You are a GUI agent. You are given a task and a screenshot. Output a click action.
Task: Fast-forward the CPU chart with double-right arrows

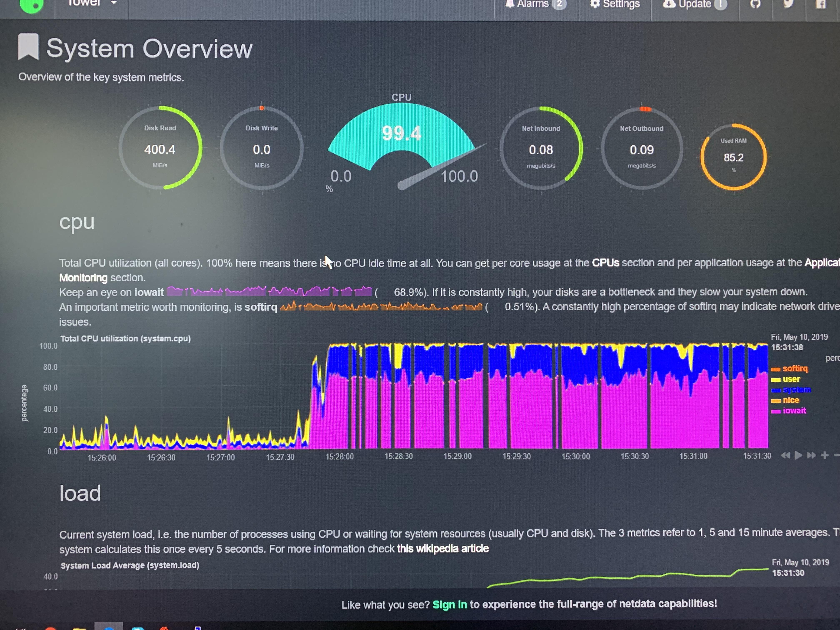pyautogui.click(x=811, y=455)
